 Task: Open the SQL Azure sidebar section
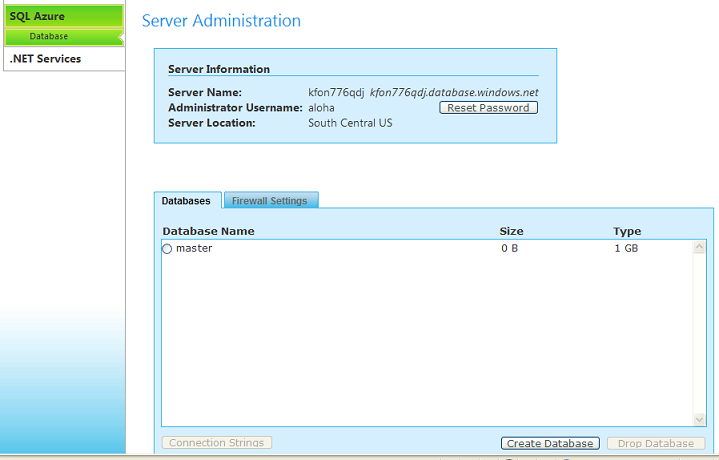[64, 16]
